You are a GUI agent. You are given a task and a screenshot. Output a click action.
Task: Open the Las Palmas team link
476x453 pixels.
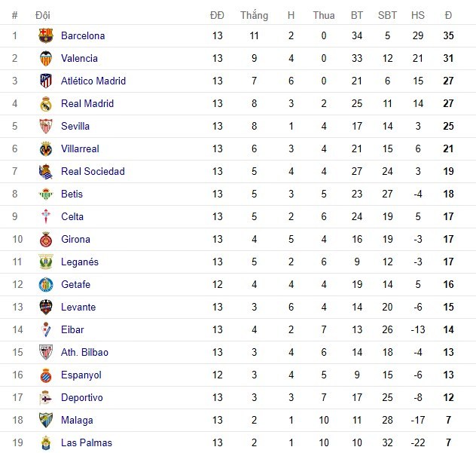[86, 442]
